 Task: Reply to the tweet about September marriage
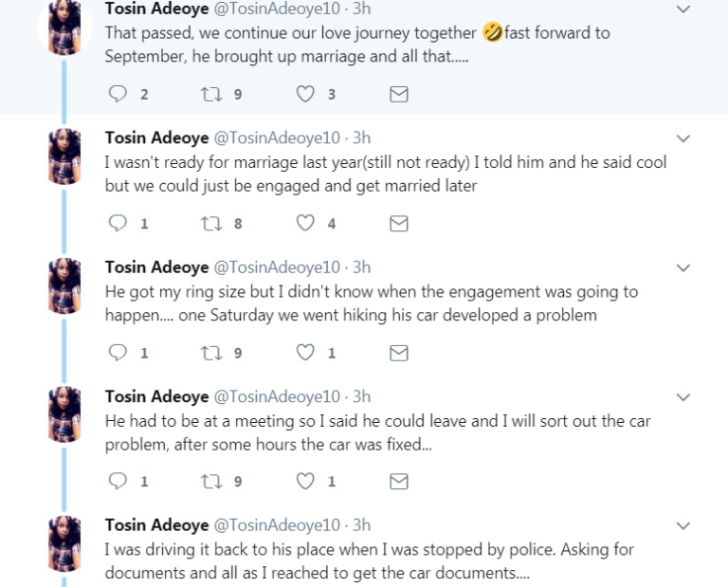118,94
